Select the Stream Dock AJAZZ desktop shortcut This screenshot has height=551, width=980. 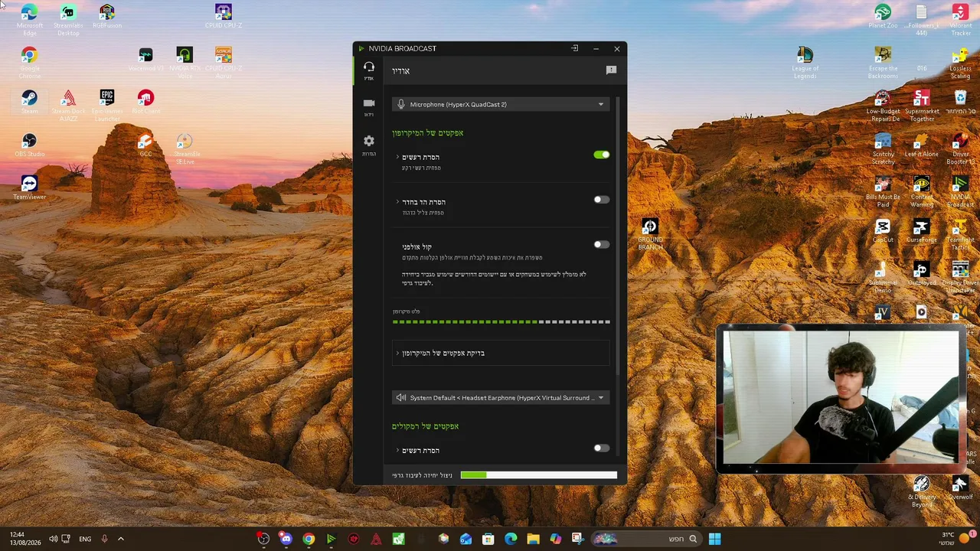pos(68,106)
